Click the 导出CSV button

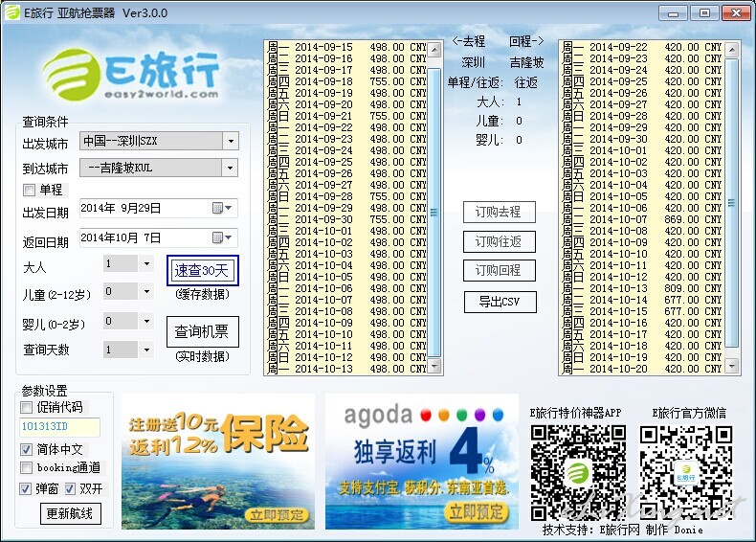pyautogui.click(x=500, y=303)
